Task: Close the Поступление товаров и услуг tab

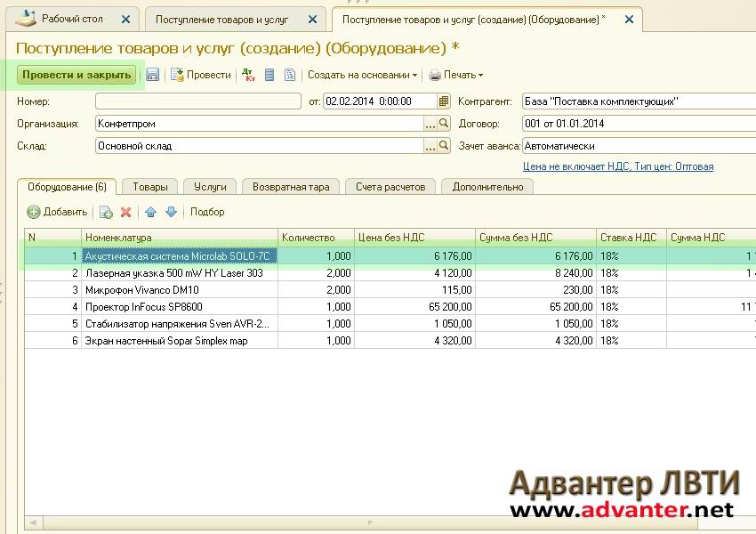Action: (x=312, y=20)
